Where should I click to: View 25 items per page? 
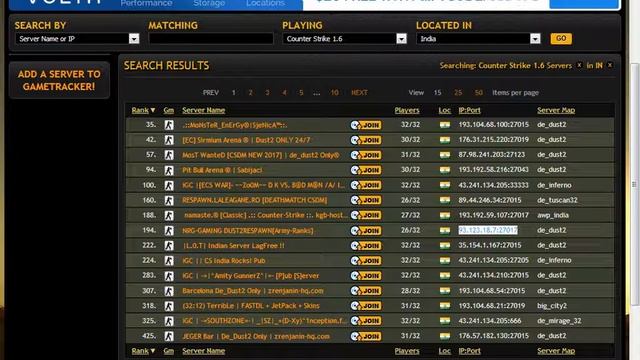[x=458, y=93]
